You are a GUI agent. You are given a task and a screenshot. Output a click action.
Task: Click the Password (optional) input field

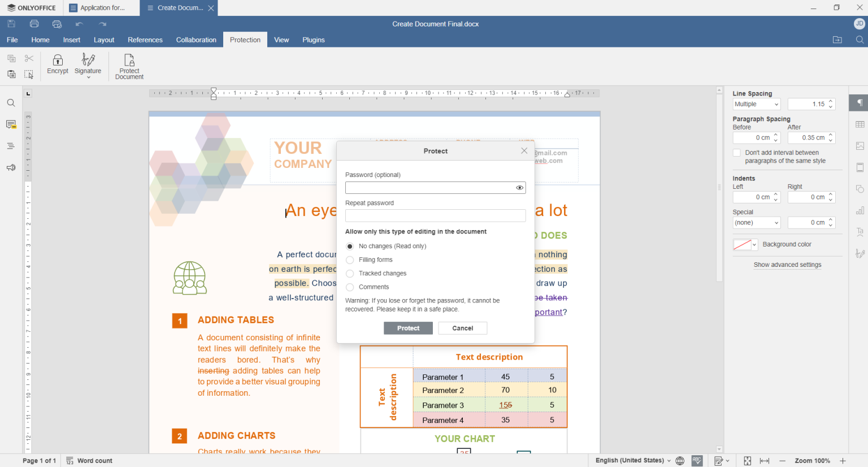point(431,187)
